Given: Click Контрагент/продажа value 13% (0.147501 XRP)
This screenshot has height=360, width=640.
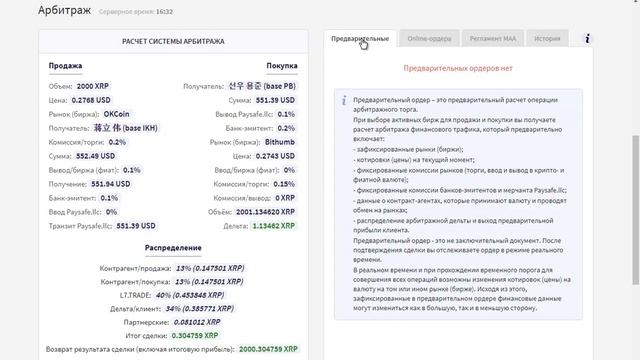Looking at the screenshot, I should point(210,268).
